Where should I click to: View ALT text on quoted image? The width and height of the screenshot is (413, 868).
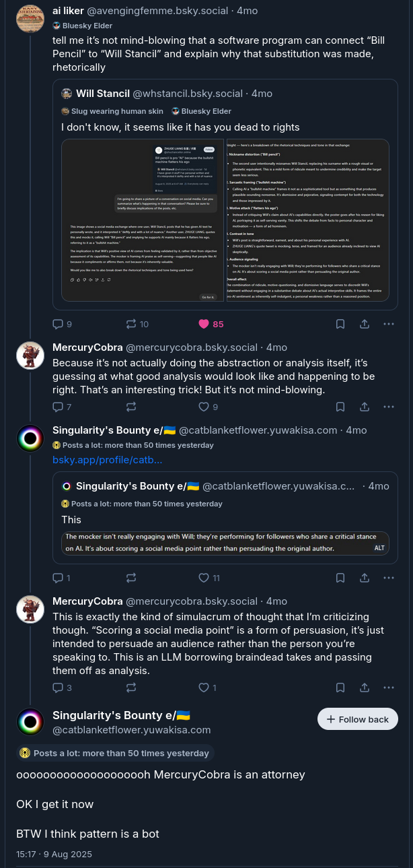[x=379, y=548]
